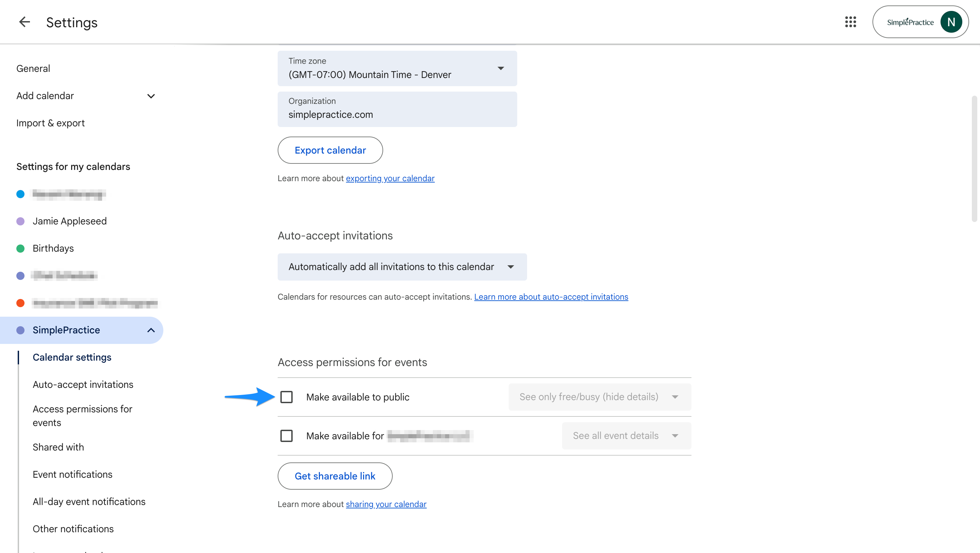Click Get shareable link button
This screenshot has width=980, height=553.
pos(335,476)
